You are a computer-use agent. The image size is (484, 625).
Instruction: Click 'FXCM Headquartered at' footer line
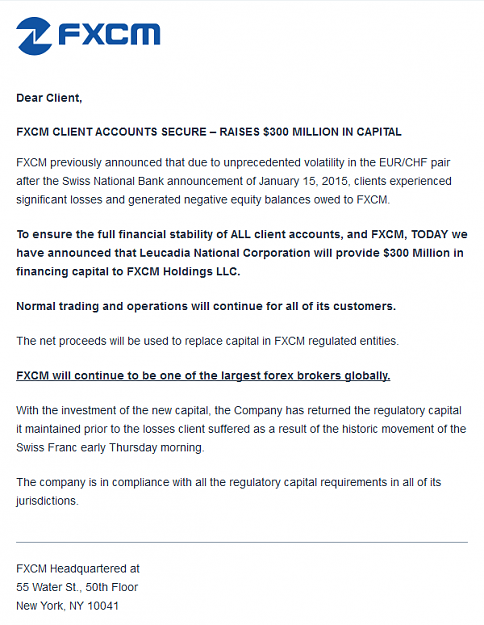tap(78, 569)
